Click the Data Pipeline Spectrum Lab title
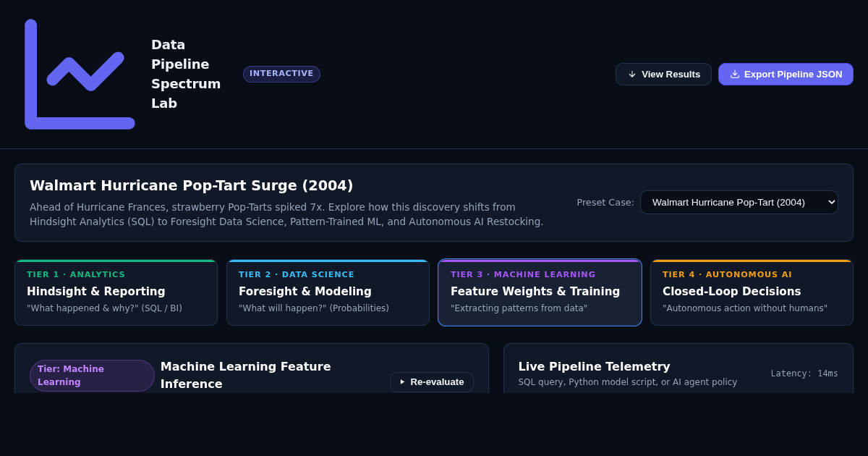This screenshot has width=868, height=456. pos(186,74)
